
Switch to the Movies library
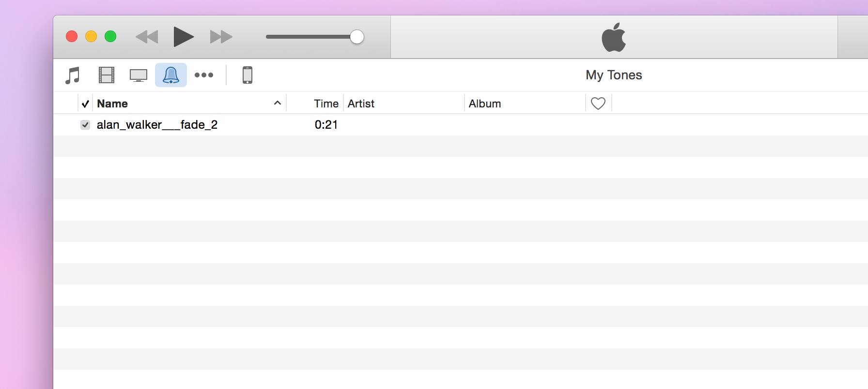tap(106, 75)
